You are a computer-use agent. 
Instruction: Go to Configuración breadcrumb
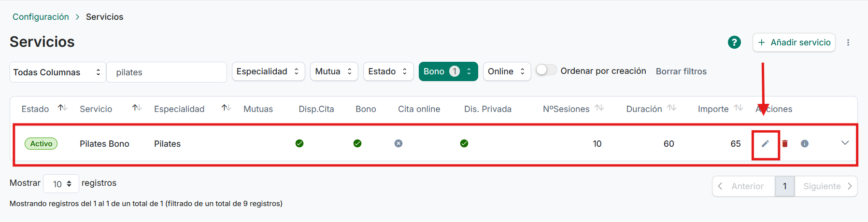pyautogui.click(x=41, y=17)
